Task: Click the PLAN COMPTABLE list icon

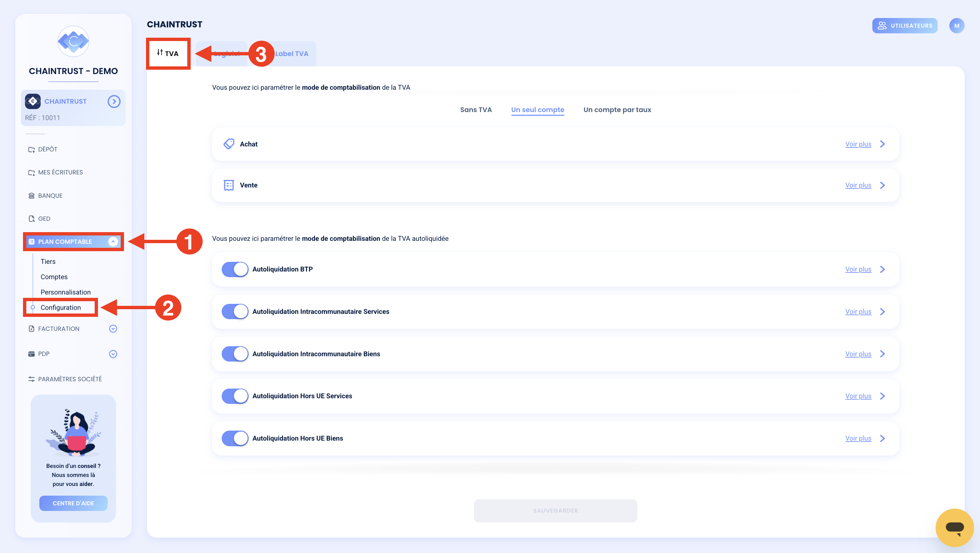Action: pos(32,242)
